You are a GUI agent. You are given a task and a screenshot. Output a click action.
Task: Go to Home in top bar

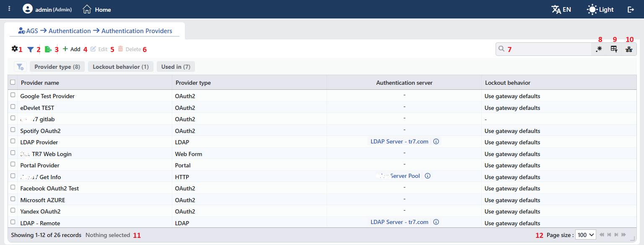[97, 9]
